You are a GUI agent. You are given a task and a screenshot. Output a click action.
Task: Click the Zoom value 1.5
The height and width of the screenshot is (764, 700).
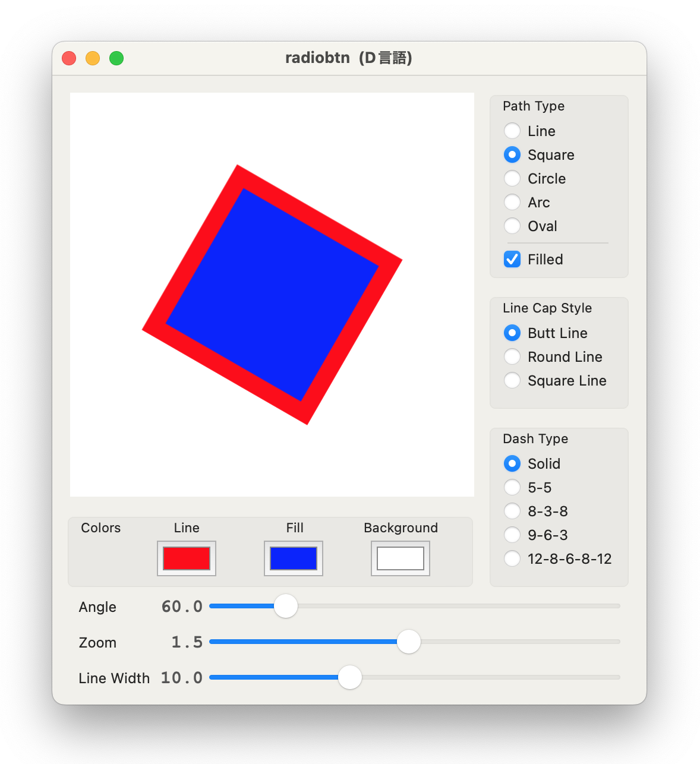(x=187, y=642)
